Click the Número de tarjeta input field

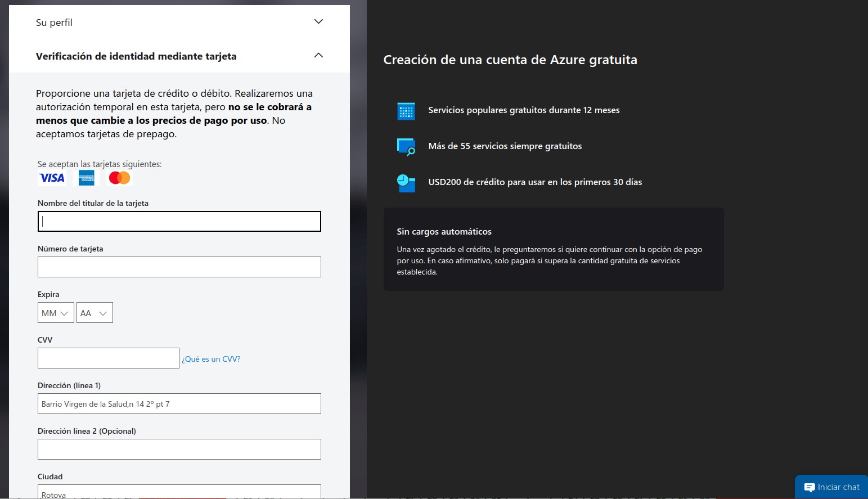[179, 267]
